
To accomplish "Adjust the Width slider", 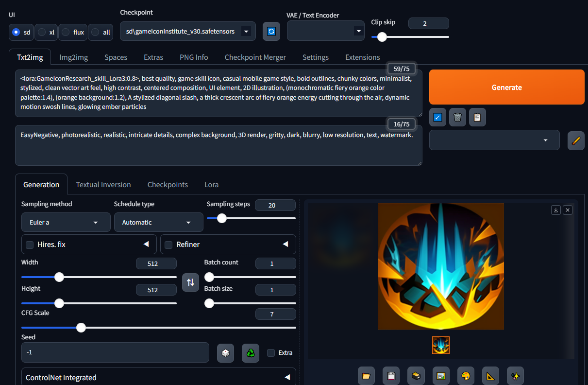I will pyautogui.click(x=99, y=277).
